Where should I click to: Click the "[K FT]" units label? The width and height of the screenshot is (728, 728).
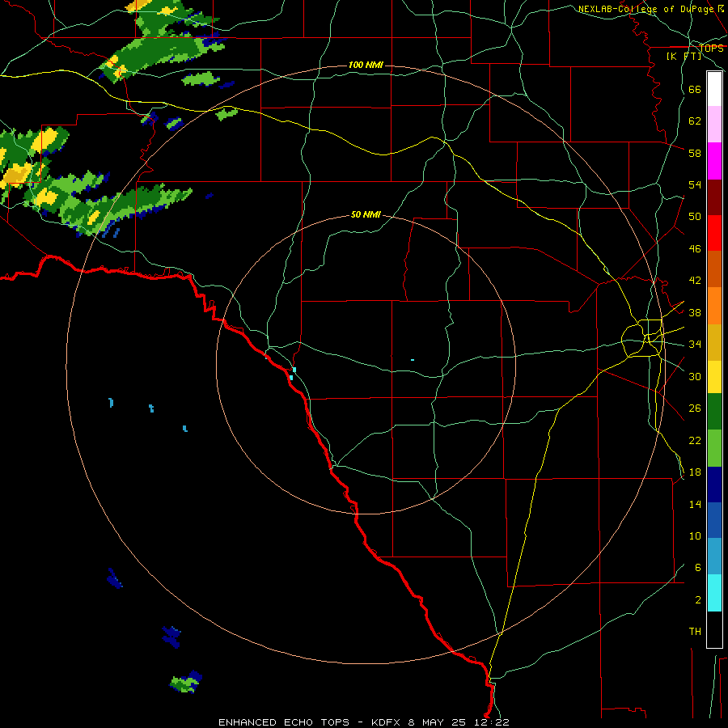pyautogui.click(x=684, y=56)
